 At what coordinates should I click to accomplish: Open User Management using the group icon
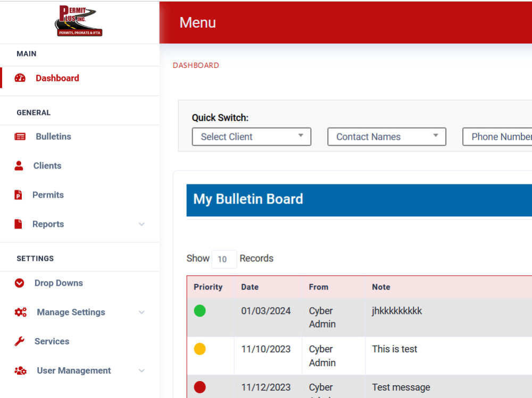coord(20,371)
